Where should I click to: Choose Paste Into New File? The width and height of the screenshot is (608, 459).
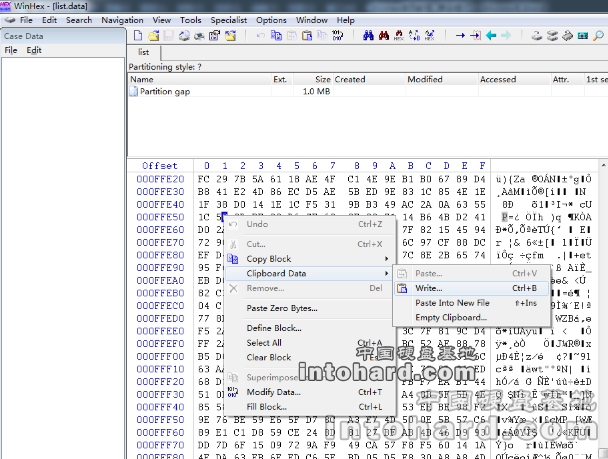point(471,303)
